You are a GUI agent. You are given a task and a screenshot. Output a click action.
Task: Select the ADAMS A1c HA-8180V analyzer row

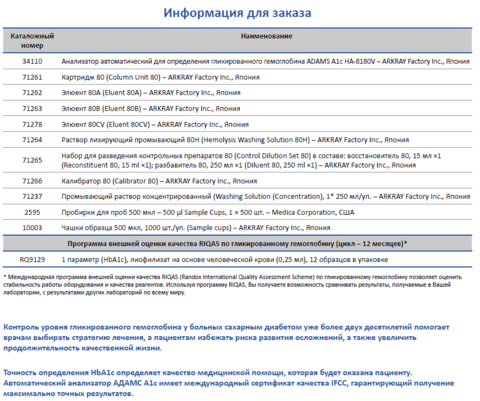coord(237,61)
